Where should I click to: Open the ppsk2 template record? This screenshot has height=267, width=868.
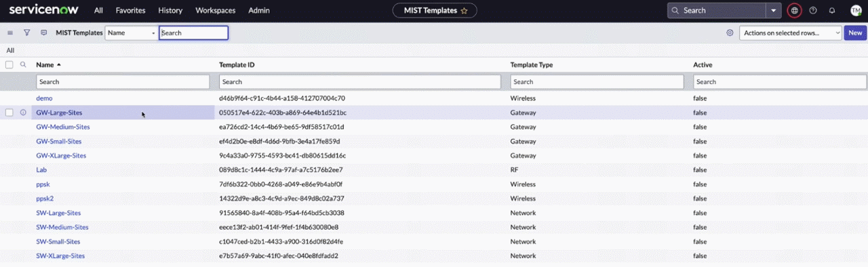(x=45, y=199)
